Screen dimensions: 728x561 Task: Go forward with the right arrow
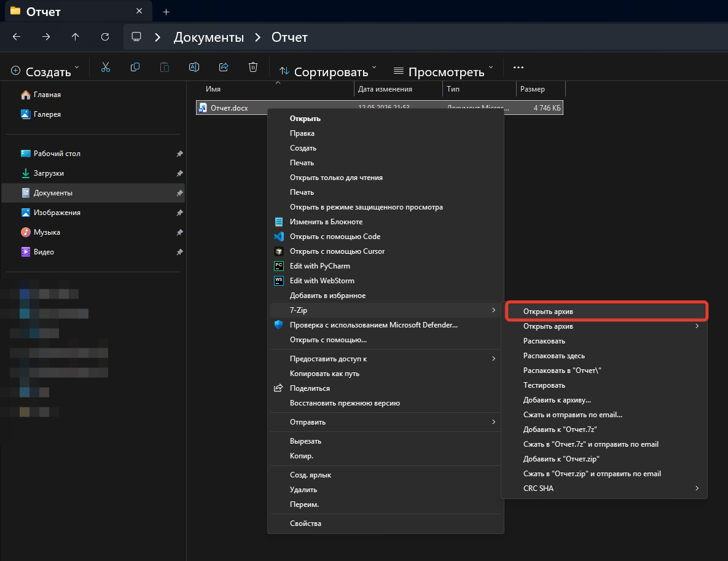point(46,37)
